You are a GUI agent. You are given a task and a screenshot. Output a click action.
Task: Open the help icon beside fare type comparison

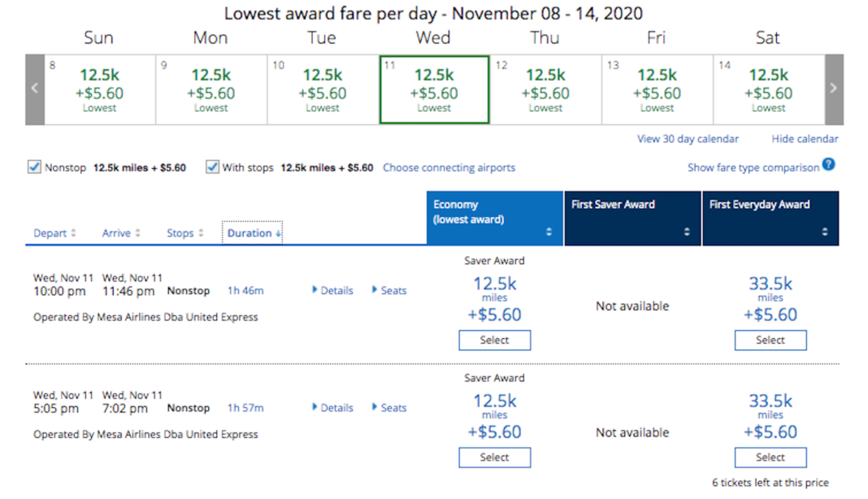827,167
